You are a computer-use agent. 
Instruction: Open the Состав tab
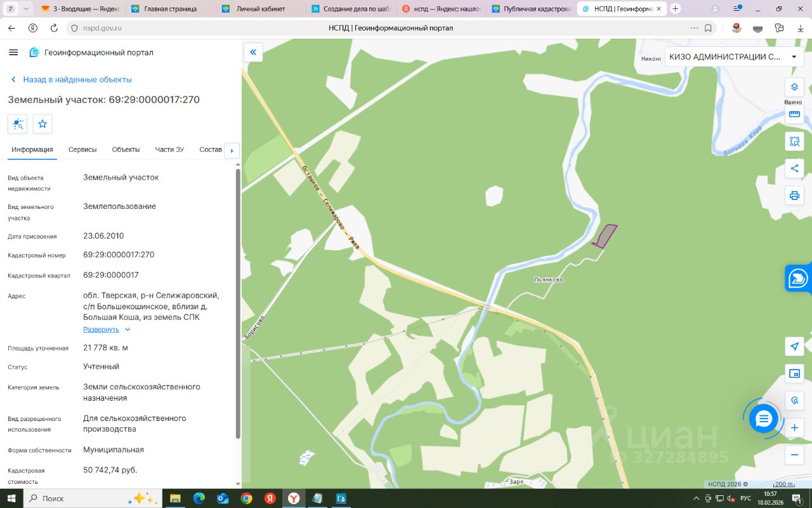click(211, 150)
